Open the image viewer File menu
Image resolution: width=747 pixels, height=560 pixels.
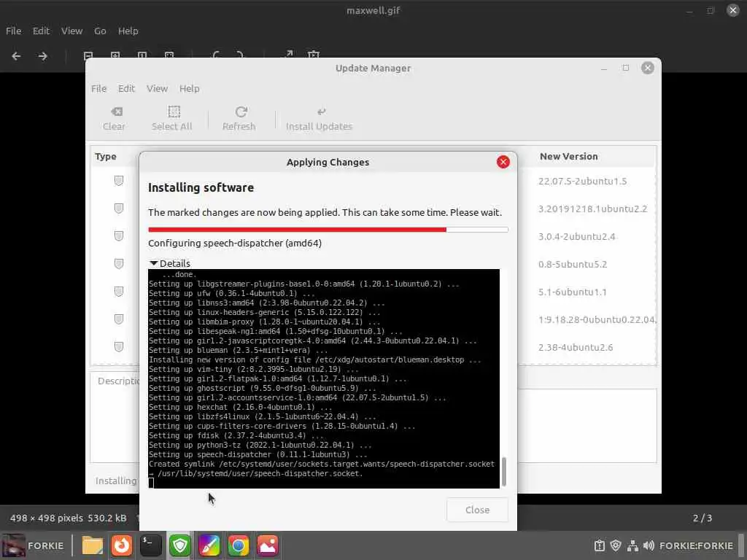pos(13,31)
